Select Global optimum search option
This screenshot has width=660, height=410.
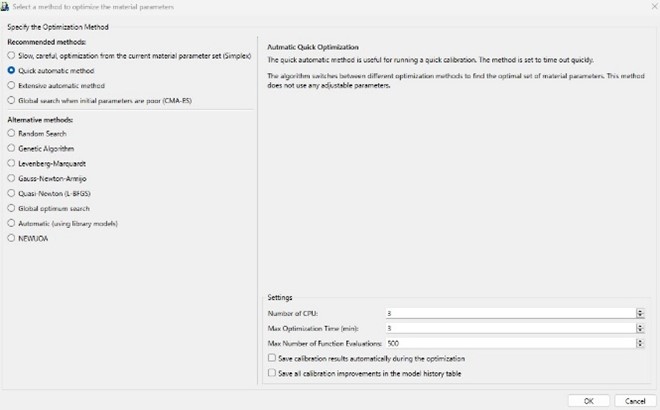[x=11, y=208]
